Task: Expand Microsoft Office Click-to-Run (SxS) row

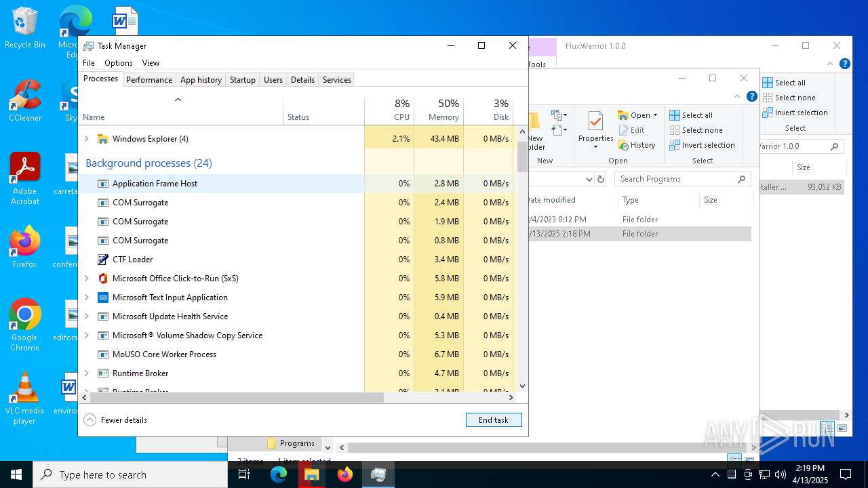Action: click(86, 279)
